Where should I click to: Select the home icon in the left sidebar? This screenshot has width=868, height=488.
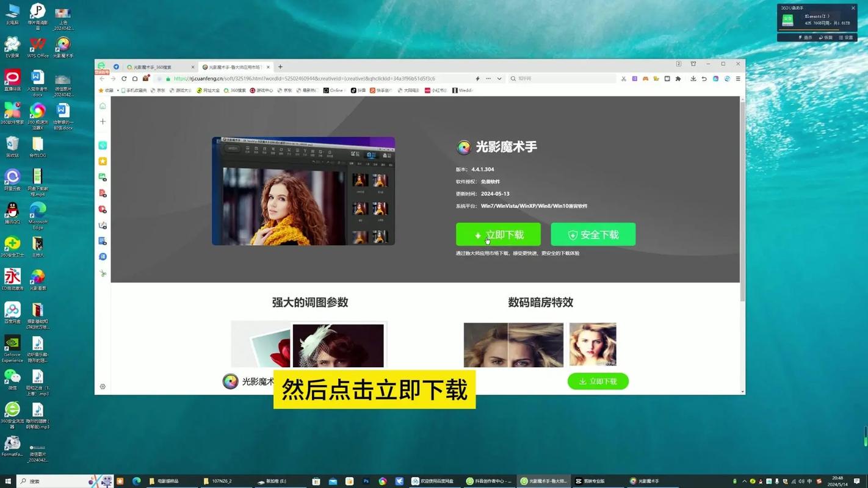(103, 106)
